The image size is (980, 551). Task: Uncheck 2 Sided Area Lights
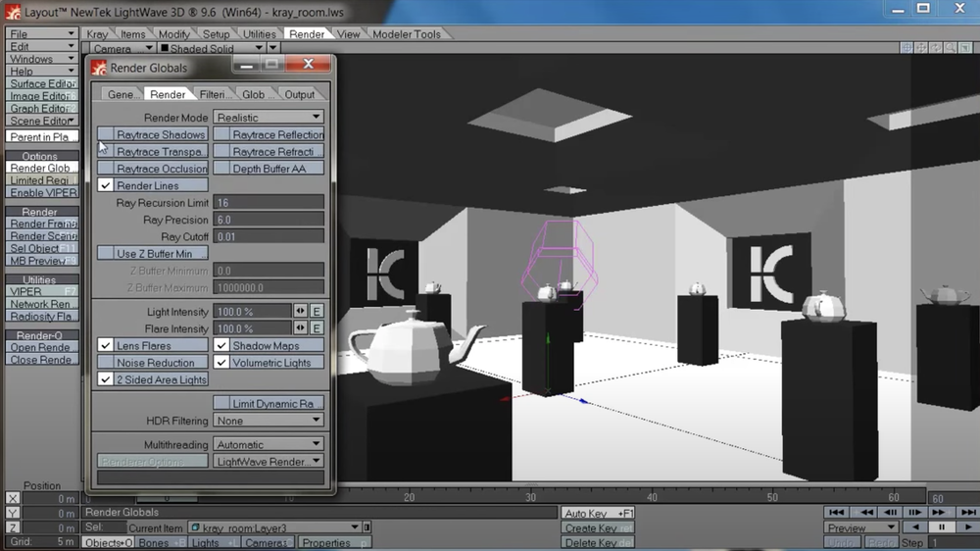tap(105, 379)
